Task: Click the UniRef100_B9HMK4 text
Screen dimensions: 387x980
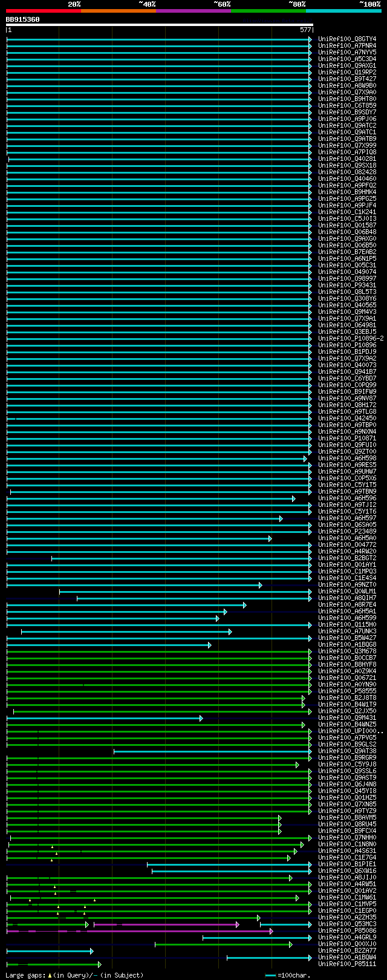Action: click(347, 192)
